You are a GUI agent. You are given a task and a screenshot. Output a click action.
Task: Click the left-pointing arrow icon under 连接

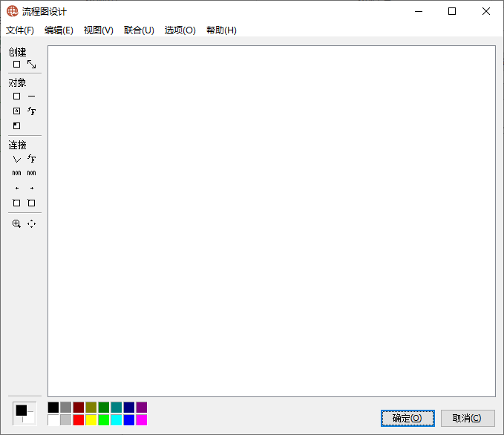pos(17,188)
